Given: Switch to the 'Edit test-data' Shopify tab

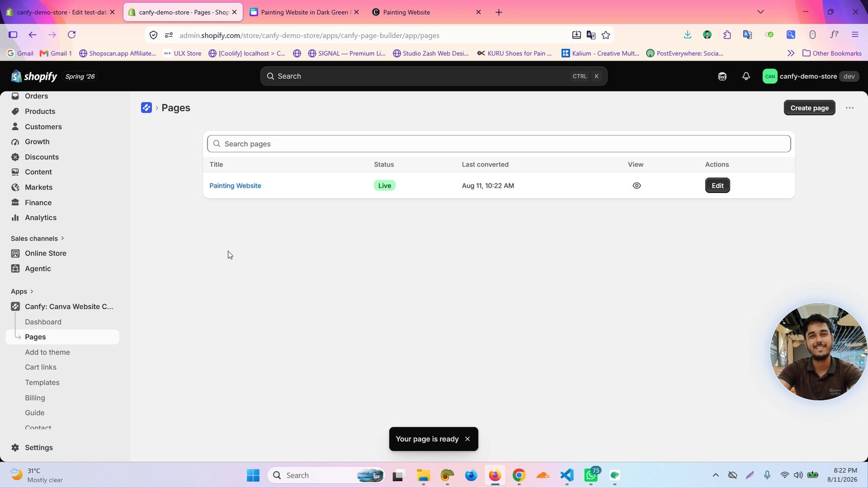Looking at the screenshot, I should (x=61, y=12).
